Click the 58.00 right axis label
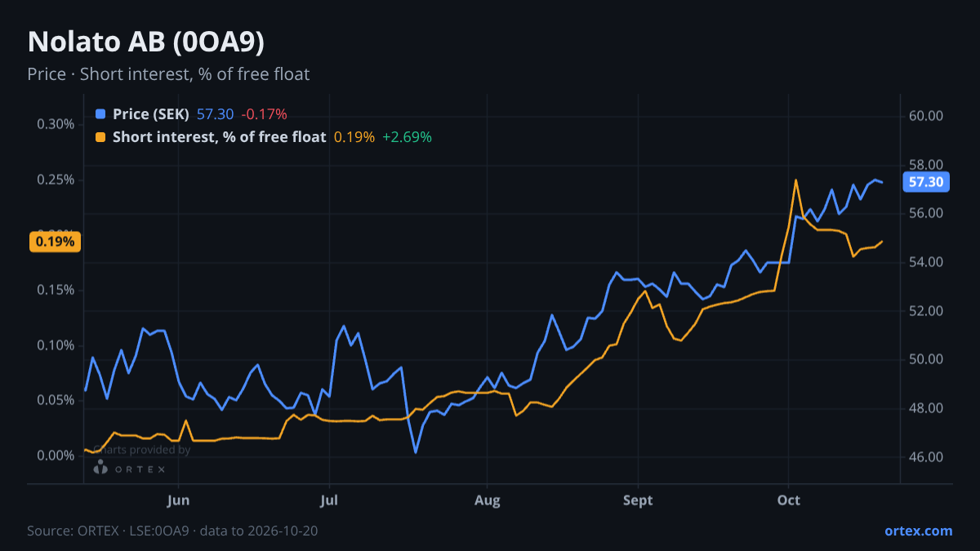Screen dimensions: 980x551 [926, 165]
